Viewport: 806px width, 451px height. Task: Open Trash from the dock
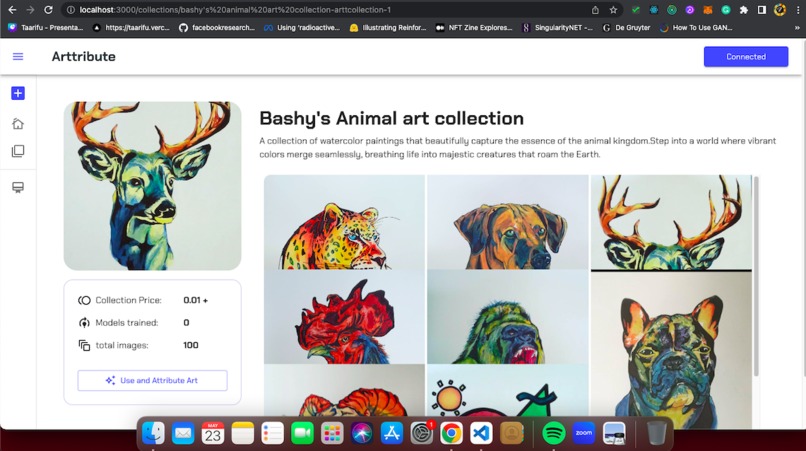[x=656, y=433]
